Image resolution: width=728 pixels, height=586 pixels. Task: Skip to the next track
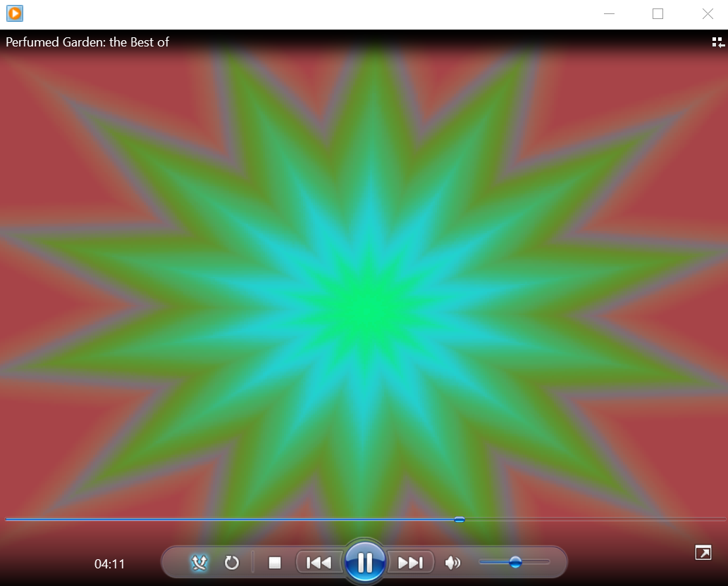[410, 563]
